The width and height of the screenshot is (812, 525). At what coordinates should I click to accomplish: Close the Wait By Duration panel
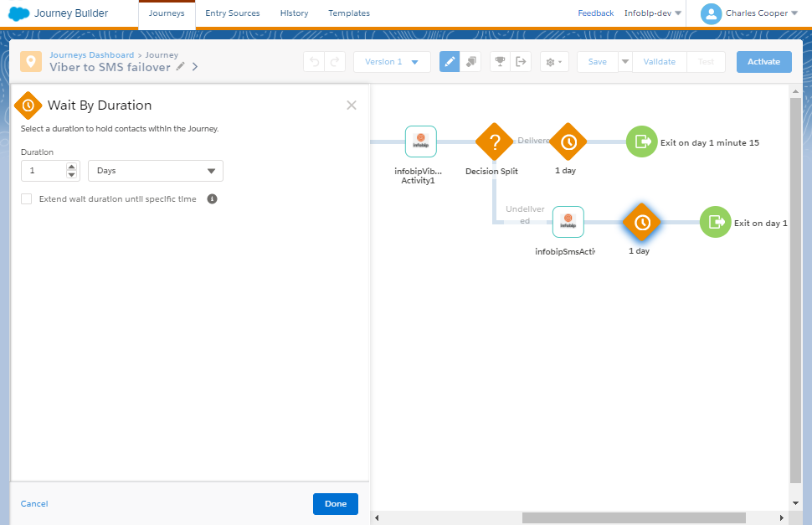click(x=352, y=106)
